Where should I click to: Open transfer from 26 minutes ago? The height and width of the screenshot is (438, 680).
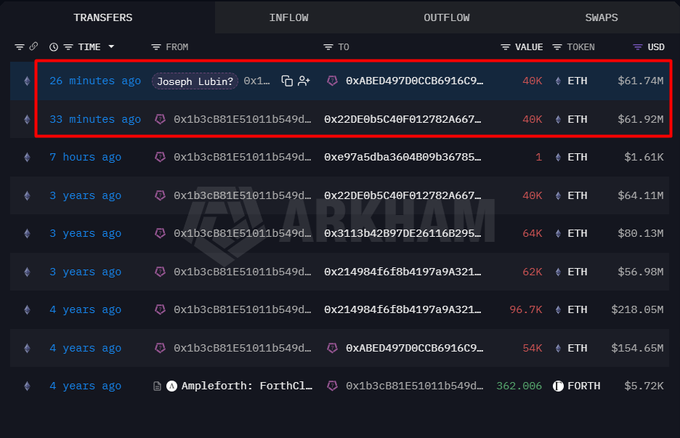click(x=95, y=81)
